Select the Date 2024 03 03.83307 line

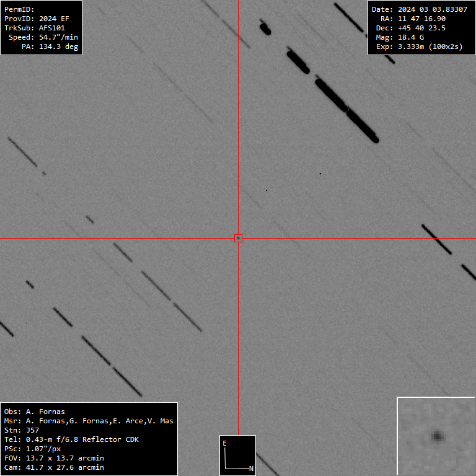click(420, 9)
